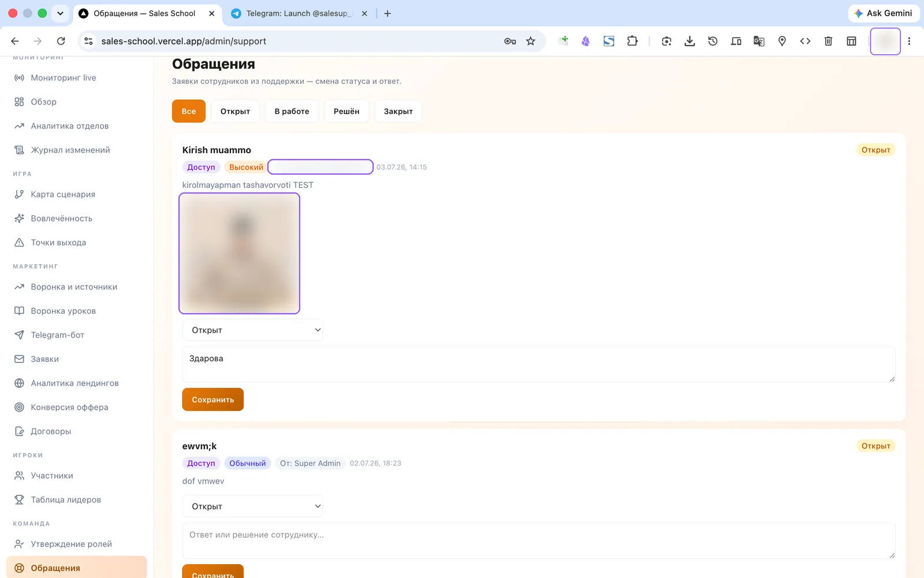Go back to the previous page
This screenshot has width=924, height=578.
[x=15, y=41]
